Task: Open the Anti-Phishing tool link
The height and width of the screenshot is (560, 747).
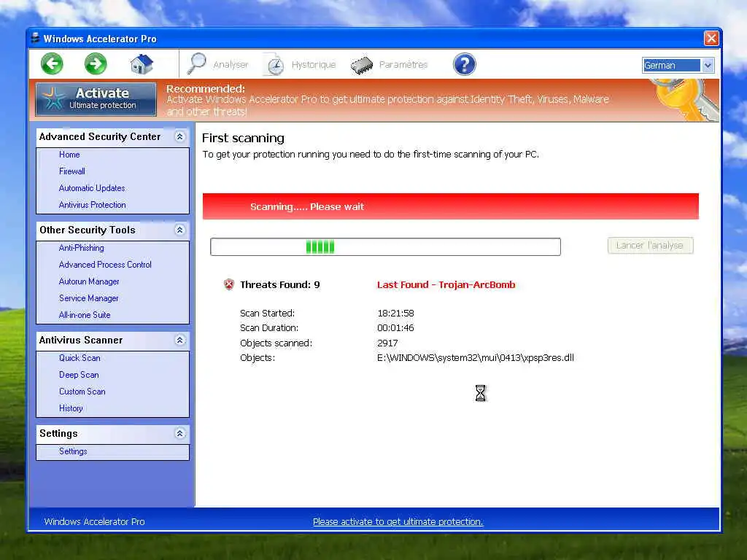Action: click(x=82, y=248)
